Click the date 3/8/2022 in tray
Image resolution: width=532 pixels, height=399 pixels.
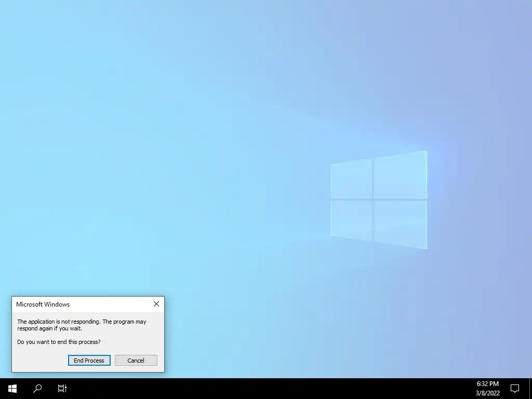point(487,393)
